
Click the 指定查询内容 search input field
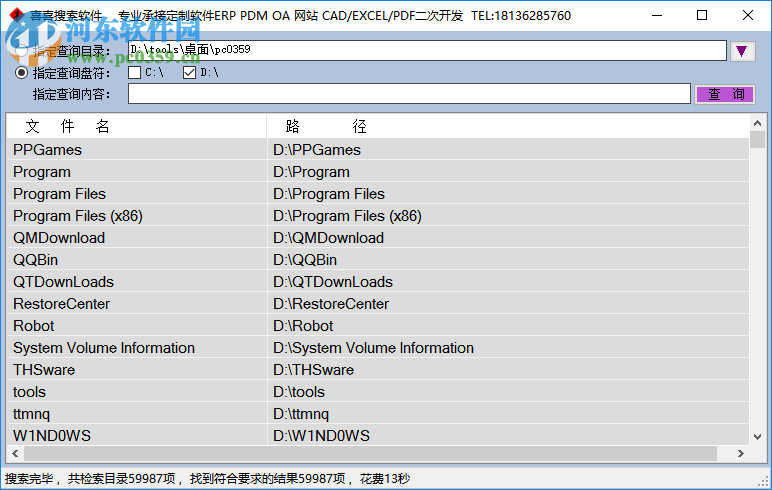click(x=409, y=94)
